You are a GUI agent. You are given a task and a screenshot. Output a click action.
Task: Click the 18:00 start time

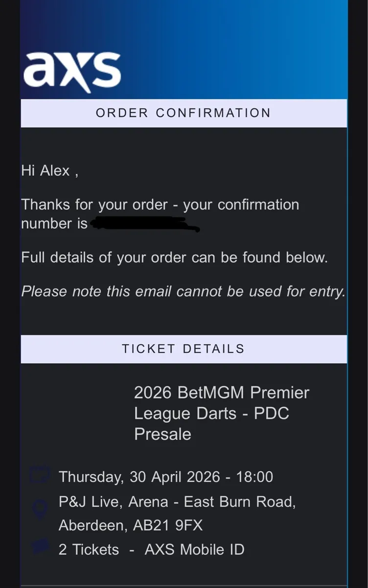click(x=254, y=477)
